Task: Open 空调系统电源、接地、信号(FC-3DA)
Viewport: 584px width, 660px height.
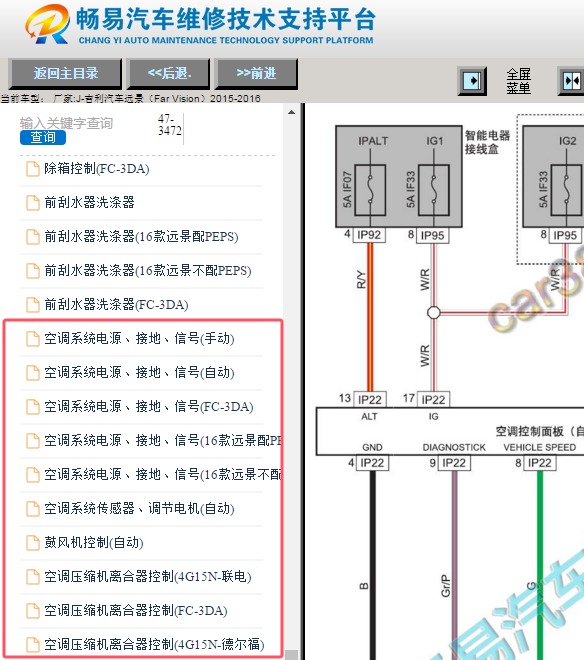Action: (149, 407)
